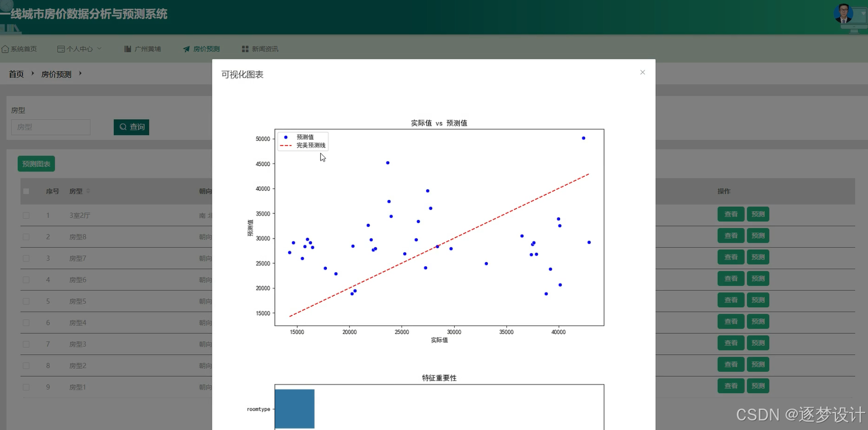
Task: Click 查看 button in row 4
Action: pos(731,278)
